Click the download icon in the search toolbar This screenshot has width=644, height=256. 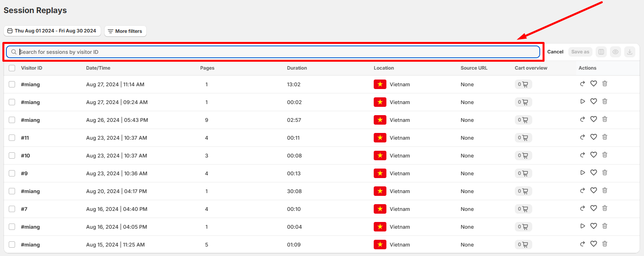click(x=629, y=52)
